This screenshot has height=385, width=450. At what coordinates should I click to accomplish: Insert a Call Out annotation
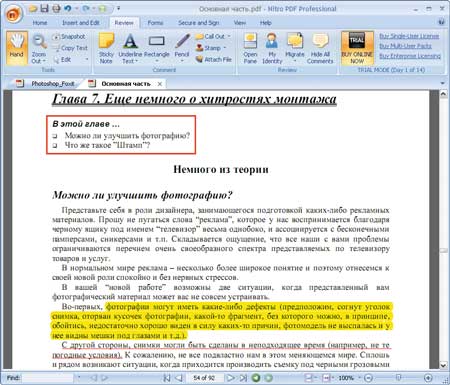(x=210, y=36)
